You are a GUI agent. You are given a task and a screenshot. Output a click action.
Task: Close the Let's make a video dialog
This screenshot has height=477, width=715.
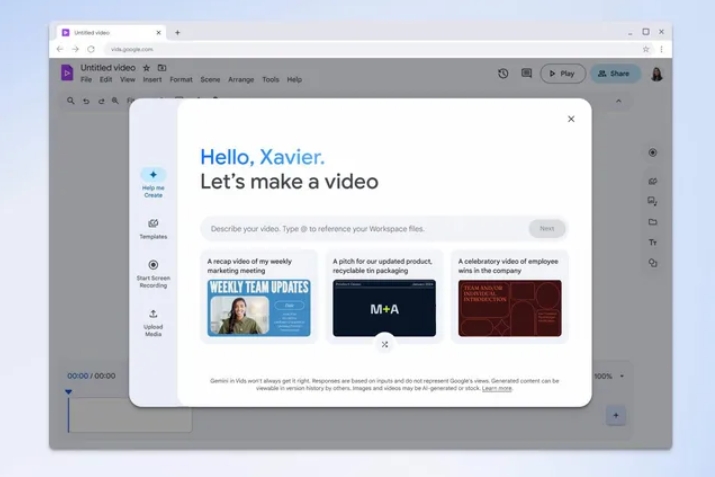[x=571, y=119]
